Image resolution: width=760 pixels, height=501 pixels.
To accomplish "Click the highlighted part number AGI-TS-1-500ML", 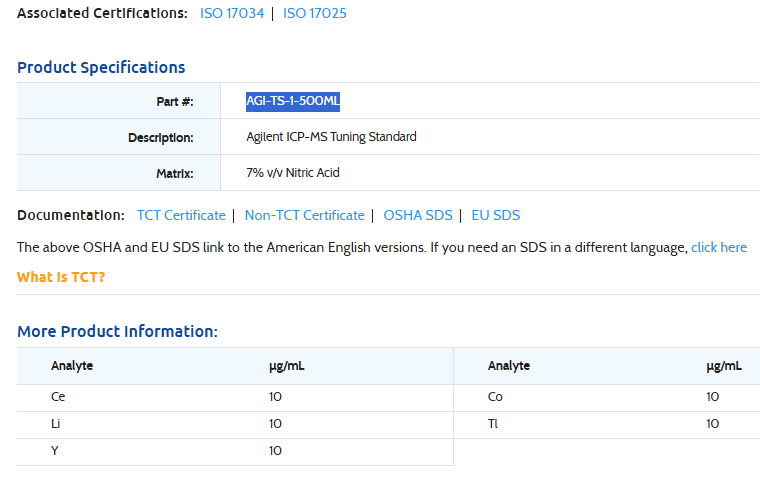I will pos(294,101).
